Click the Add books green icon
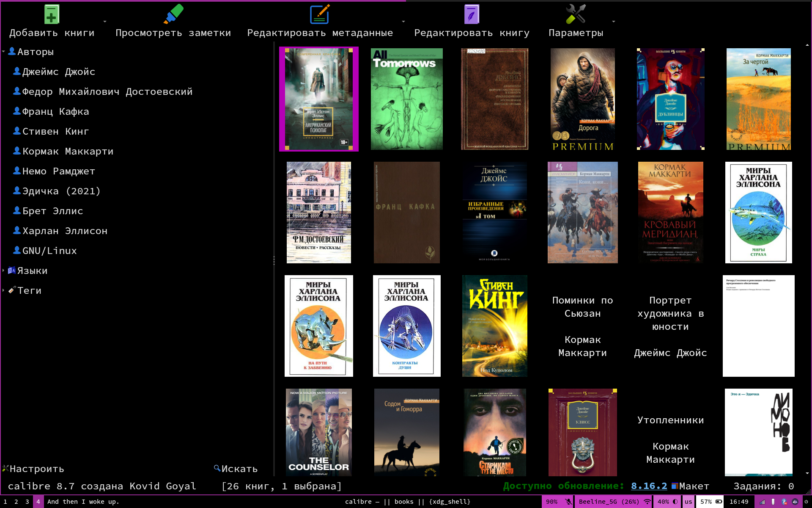 click(x=52, y=14)
